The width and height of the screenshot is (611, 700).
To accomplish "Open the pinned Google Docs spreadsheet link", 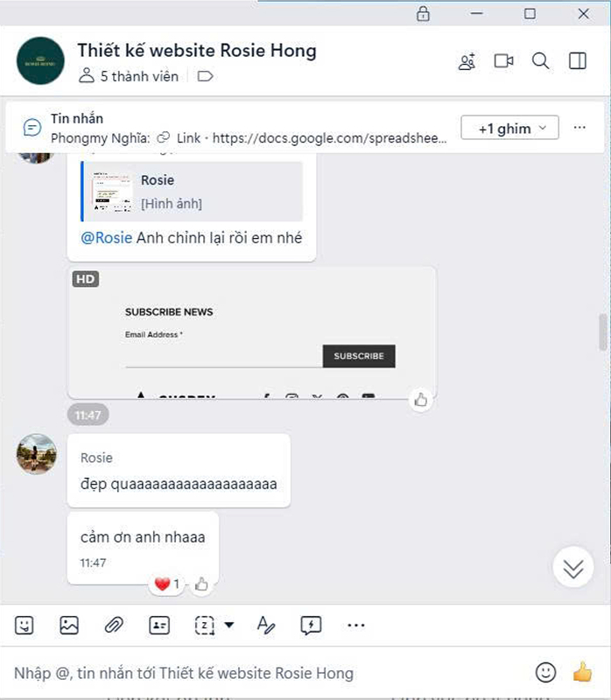I will click(329, 138).
